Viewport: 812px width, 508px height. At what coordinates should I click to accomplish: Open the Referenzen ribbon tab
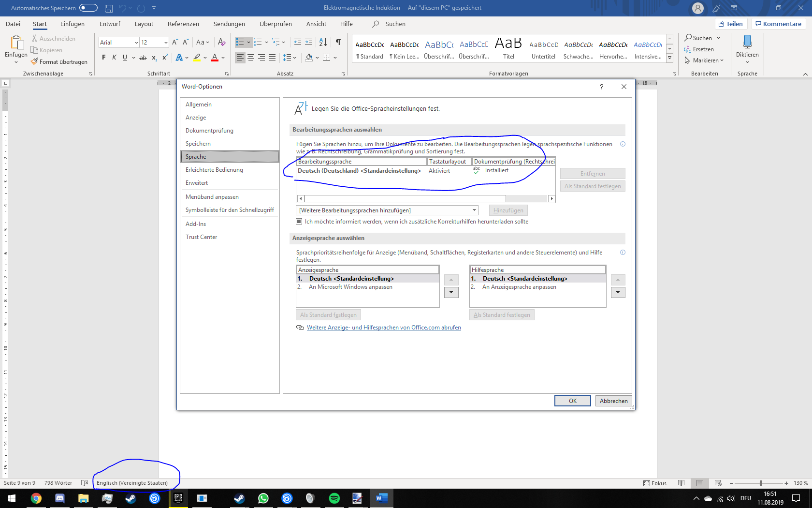[183, 24]
